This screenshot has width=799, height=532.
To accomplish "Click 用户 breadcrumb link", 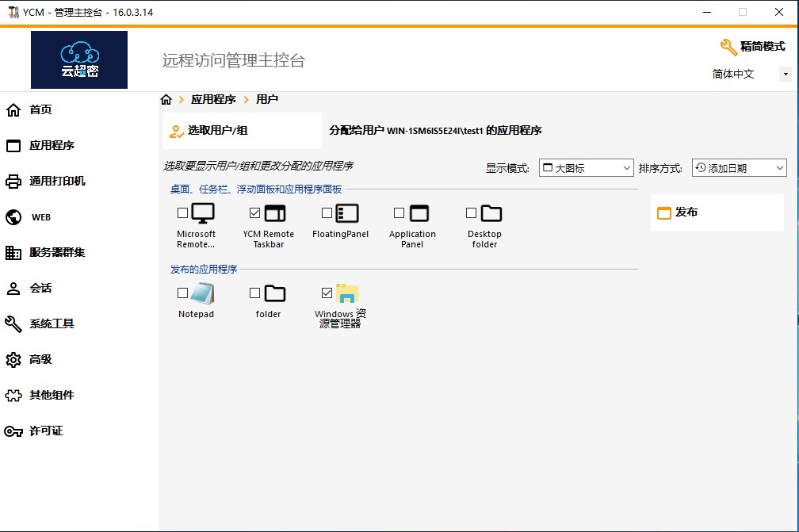I will click(x=267, y=99).
